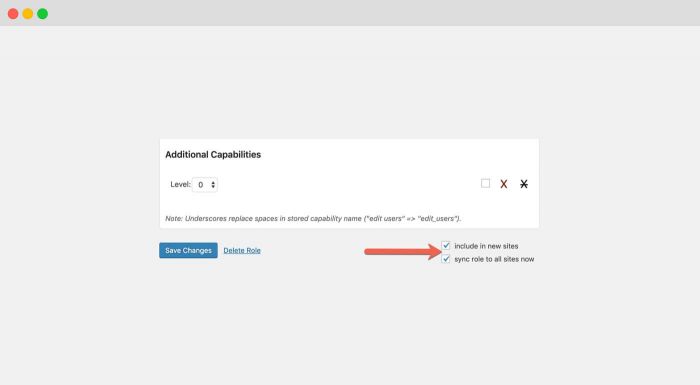Screen dimensions: 700x385
Task: Tick the empty checkbox beside the red X
Action: (485, 184)
